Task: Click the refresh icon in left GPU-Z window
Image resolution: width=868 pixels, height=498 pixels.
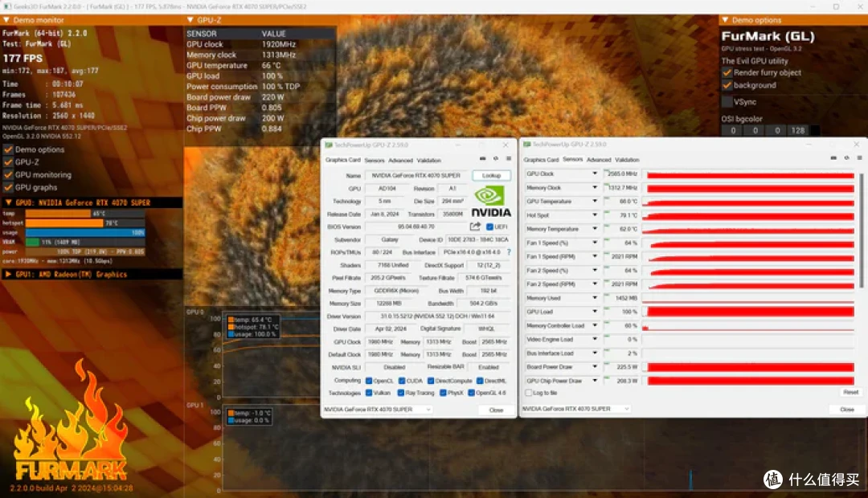Action: 496,159
